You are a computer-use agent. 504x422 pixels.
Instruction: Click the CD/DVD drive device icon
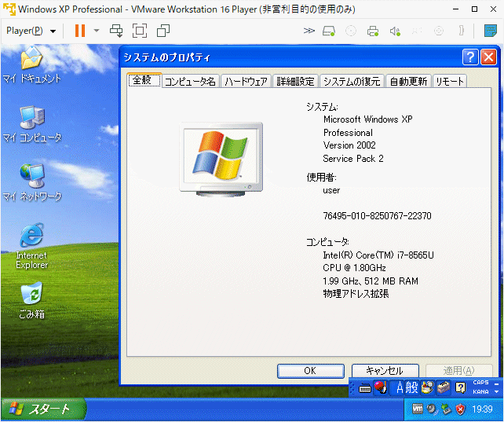(x=351, y=31)
